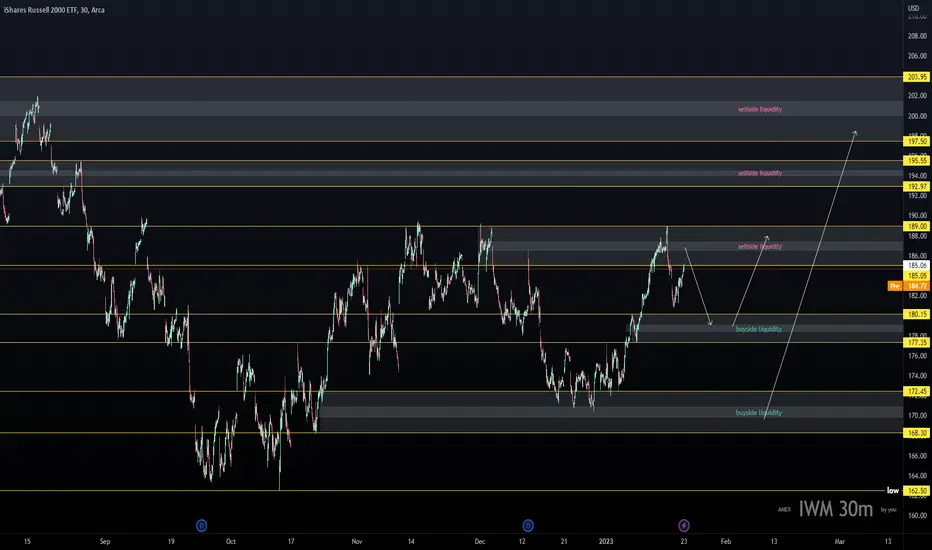The width and height of the screenshot is (932, 550).
Task: Select the 203.95 price level label
Action: point(917,77)
